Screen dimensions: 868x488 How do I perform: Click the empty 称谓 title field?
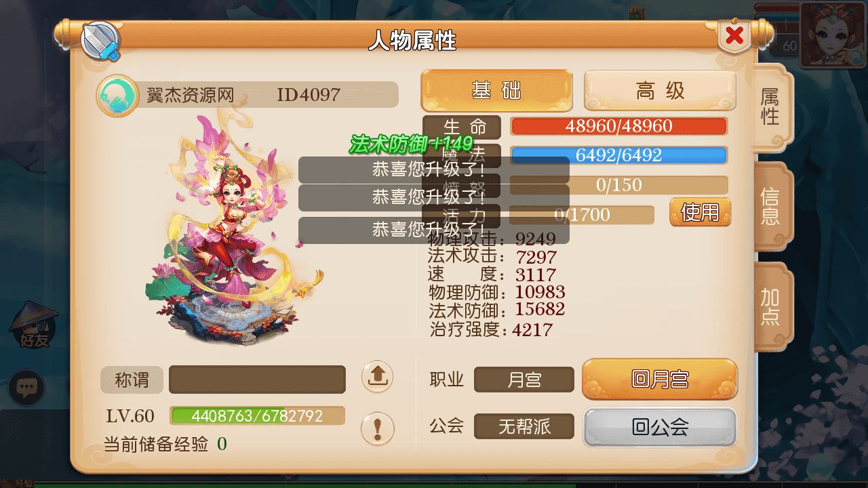click(257, 380)
